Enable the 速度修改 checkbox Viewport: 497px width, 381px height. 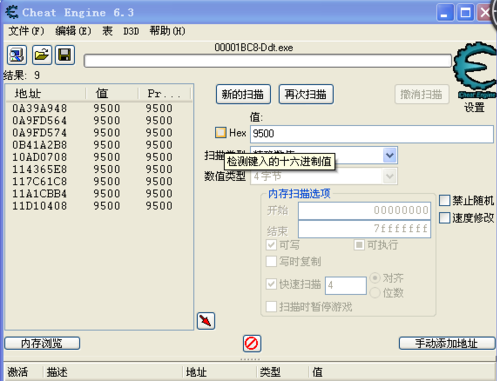tap(445, 218)
